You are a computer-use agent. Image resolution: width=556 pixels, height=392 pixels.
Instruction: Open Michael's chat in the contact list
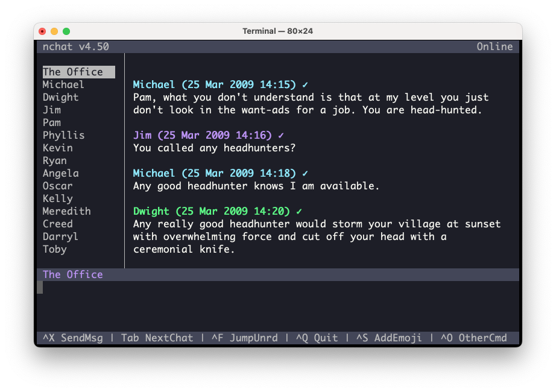[x=63, y=84]
